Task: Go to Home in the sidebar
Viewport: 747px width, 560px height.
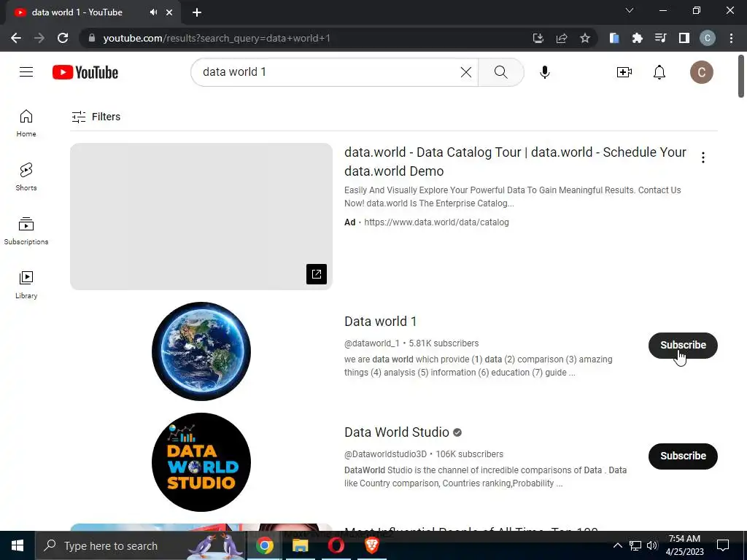Action: [26, 123]
